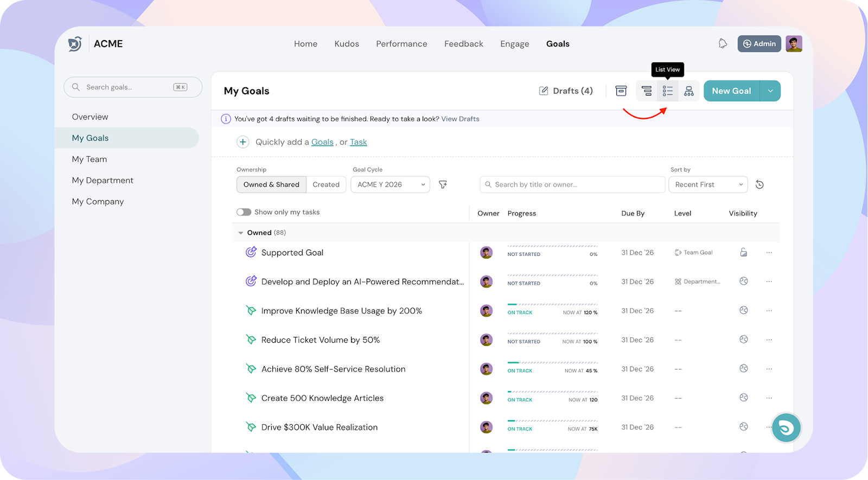The height and width of the screenshot is (480, 868).
Task: Go to My Company in sidebar
Action: [98, 201]
